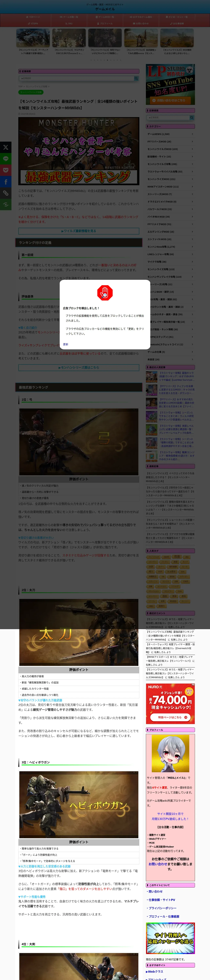The width and height of the screenshot is (210, 980).
Task: Click the モンハンワイルズ攻略 green category tag
Action: coord(31,92)
